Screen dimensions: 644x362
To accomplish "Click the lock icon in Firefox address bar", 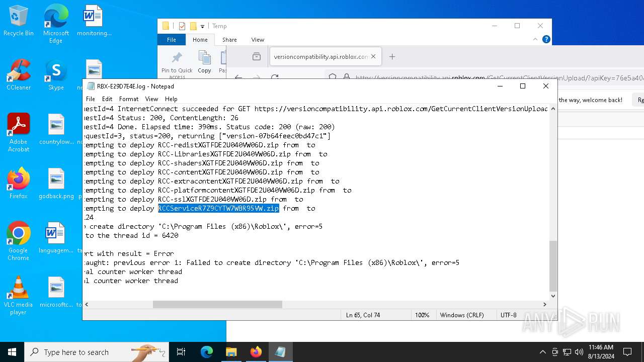I will coord(346,77).
